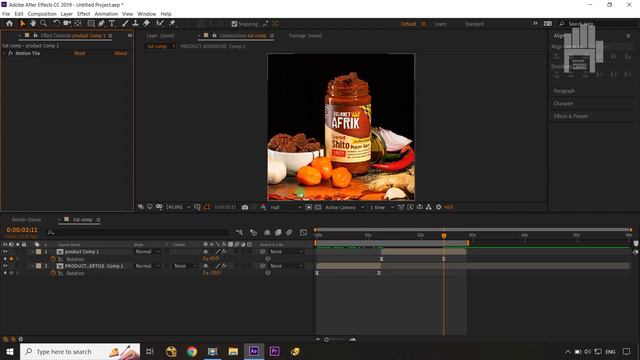Toggle fx switch on product Comp 1 layer
The image size is (640, 360).
click(x=224, y=252)
